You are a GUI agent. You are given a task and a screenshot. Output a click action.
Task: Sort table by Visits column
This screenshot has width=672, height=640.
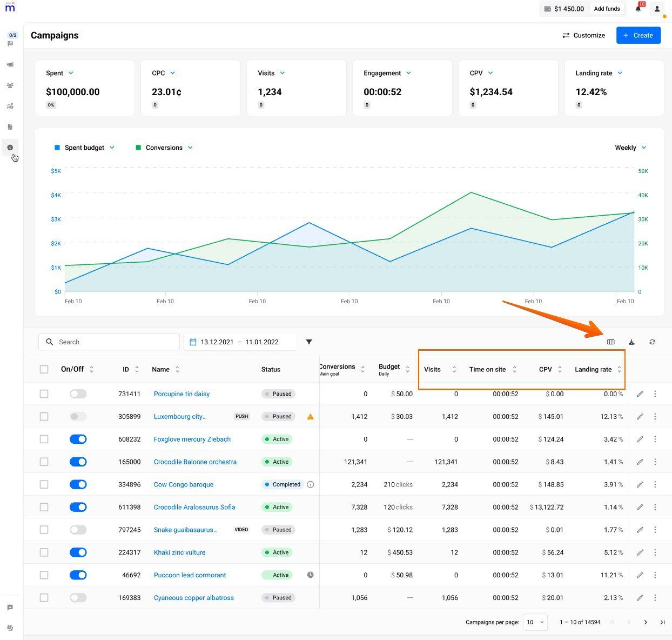[454, 369]
